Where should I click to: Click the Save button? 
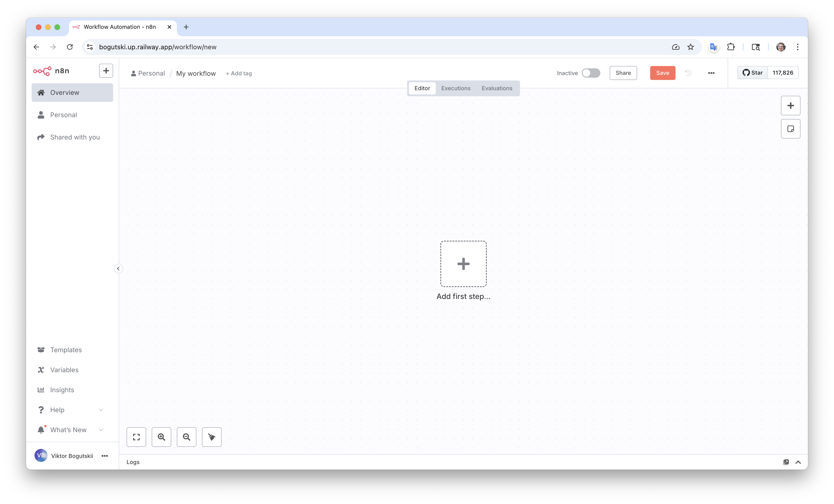click(x=662, y=73)
